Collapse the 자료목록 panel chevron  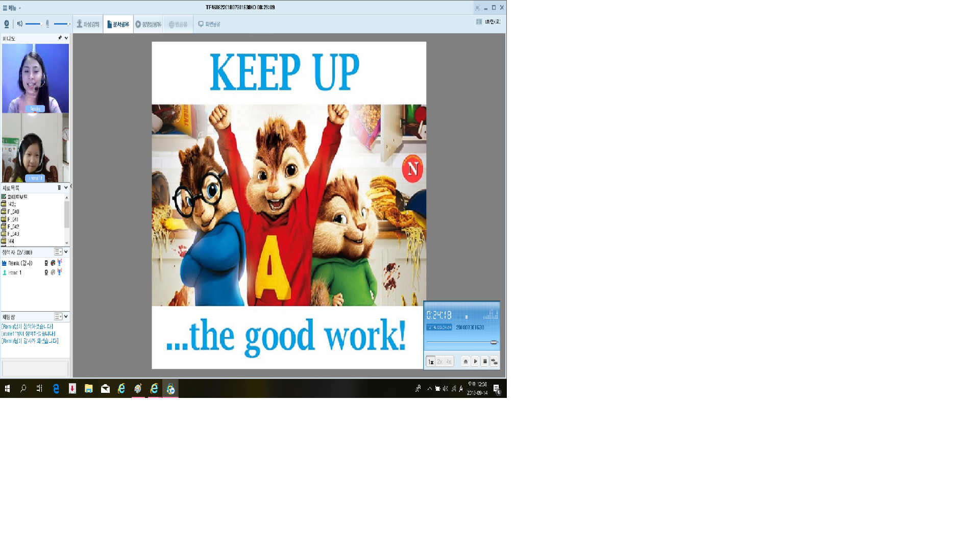click(66, 188)
